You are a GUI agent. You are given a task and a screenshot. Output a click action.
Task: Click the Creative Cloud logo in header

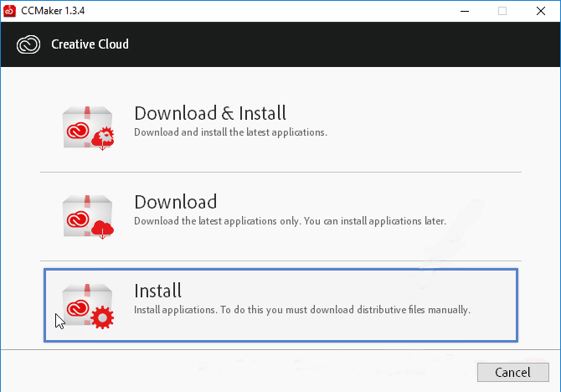click(x=28, y=44)
